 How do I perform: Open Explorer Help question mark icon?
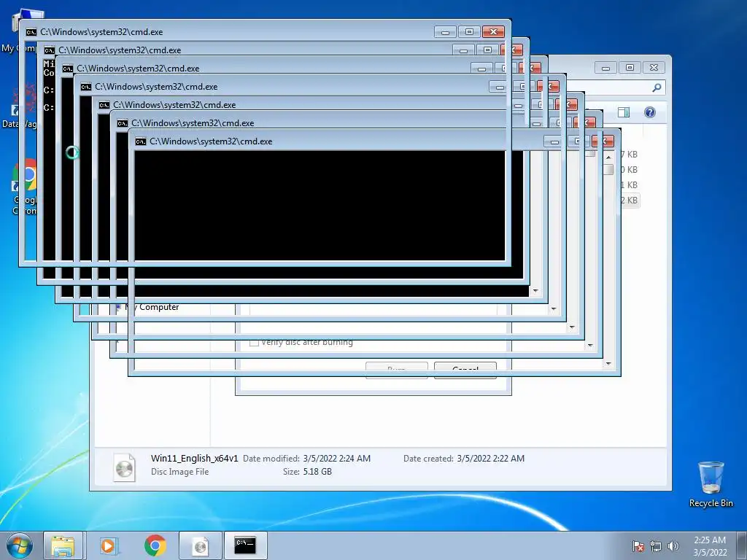650,112
